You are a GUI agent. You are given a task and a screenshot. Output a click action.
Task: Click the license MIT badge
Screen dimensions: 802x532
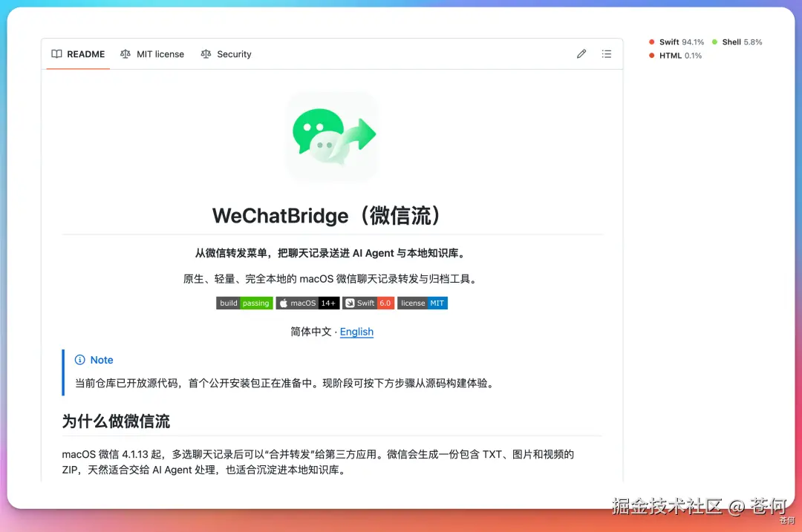coord(423,303)
